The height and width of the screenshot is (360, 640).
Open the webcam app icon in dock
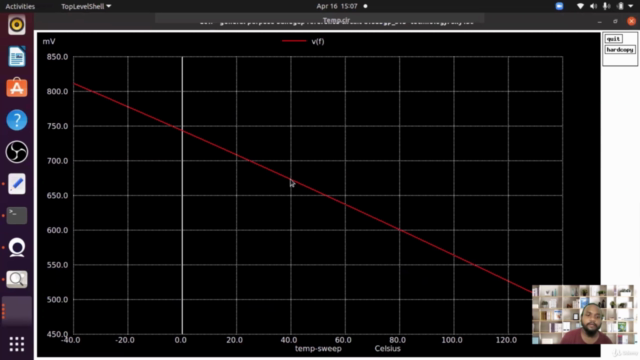[x=17, y=247]
